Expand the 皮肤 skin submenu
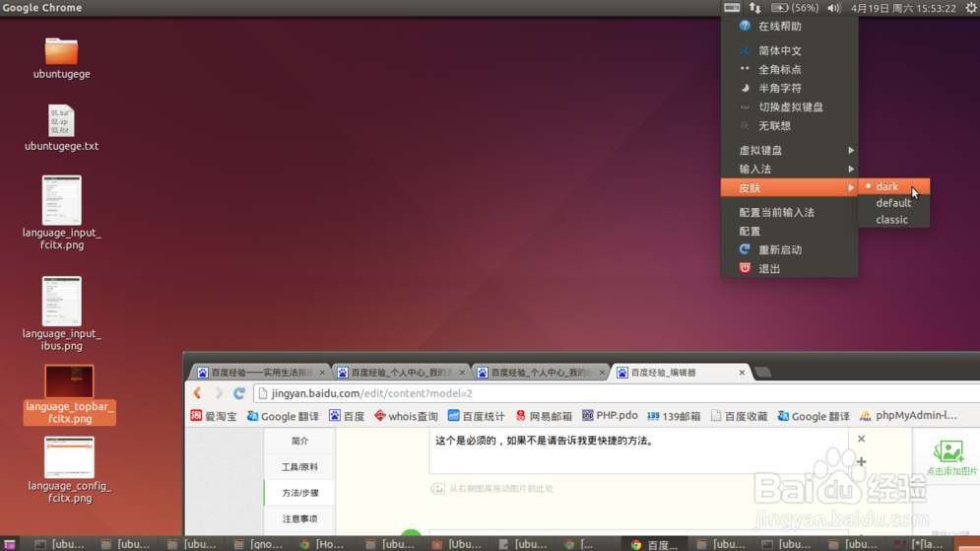980x551 pixels. click(x=789, y=187)
